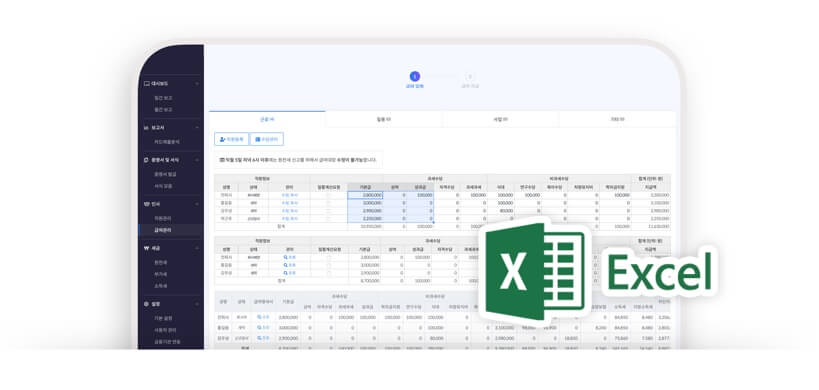This screenshot has height=390, width=819.
Task: Open the 근로 employee tab
Action: (x=267, y=120)
